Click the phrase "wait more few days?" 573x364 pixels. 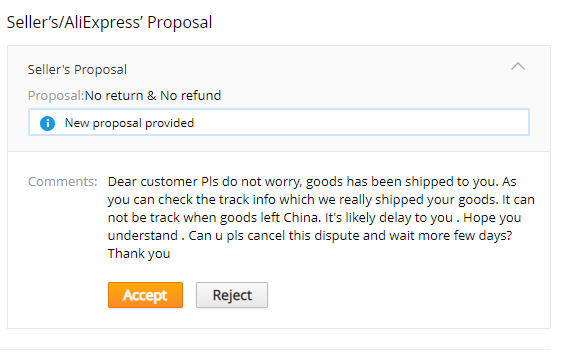451,235
